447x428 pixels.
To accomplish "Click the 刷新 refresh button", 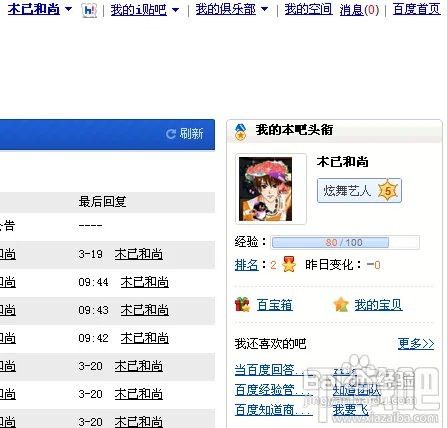I will [185, 134].
